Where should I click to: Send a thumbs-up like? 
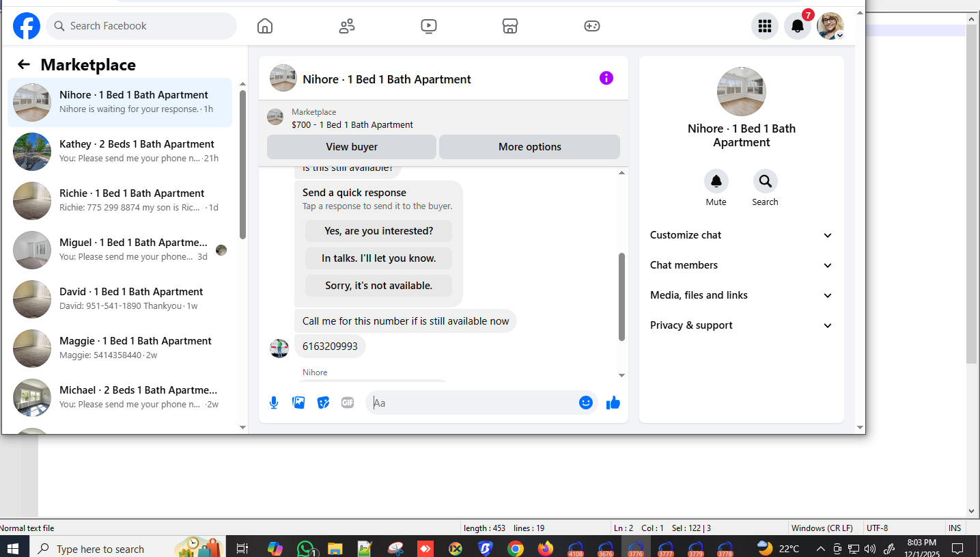pyautogui.click(x=613, y=403)
